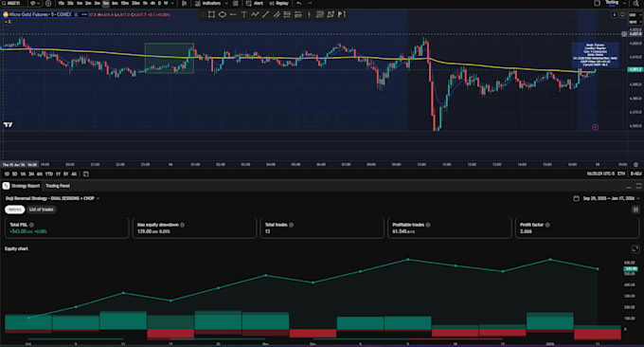Open the USD currency dropdown on price scale
Screen dimensions: 644x347
(634, 15)
